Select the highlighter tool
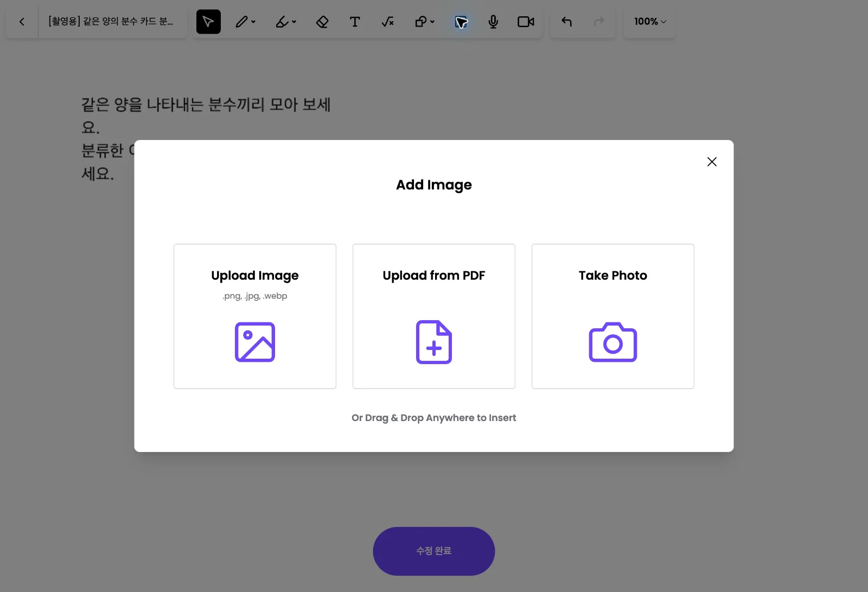868x592 pixels. pos(282,22)
